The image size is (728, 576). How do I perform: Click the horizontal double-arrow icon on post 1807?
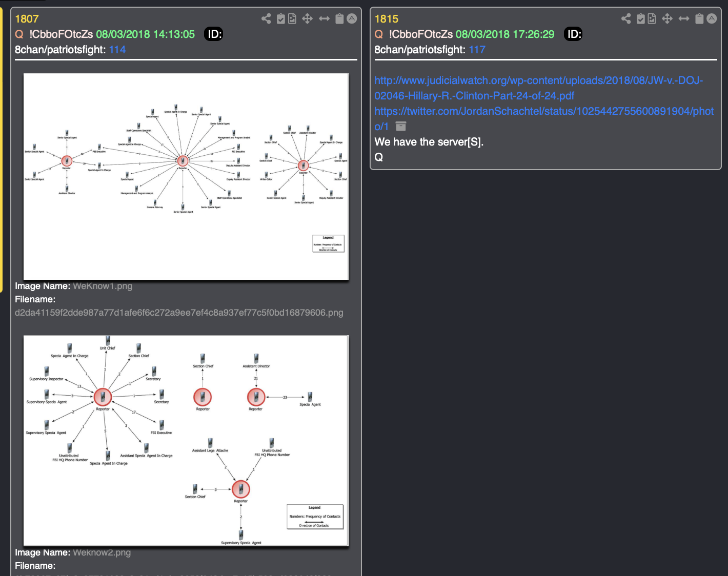click(x=324, y=19)
